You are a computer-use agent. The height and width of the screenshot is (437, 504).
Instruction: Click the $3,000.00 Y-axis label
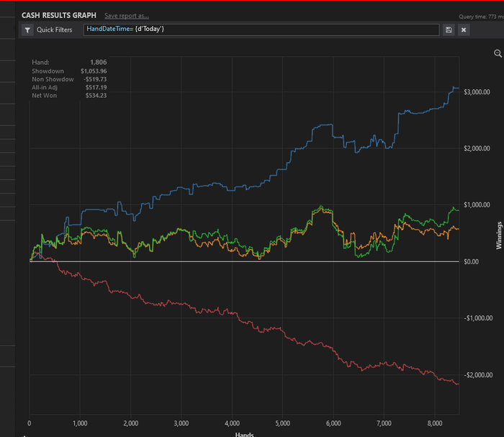(x=480, y=92)
